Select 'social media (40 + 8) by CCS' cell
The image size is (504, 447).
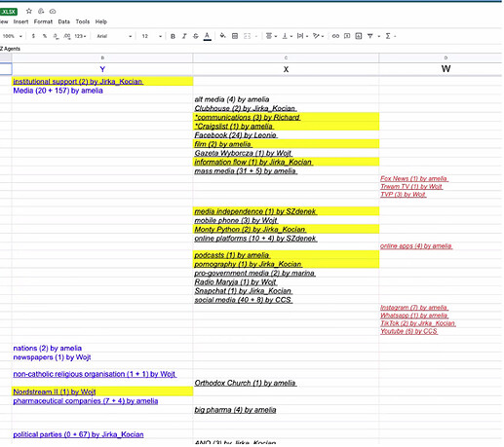(x=286, y=300)
